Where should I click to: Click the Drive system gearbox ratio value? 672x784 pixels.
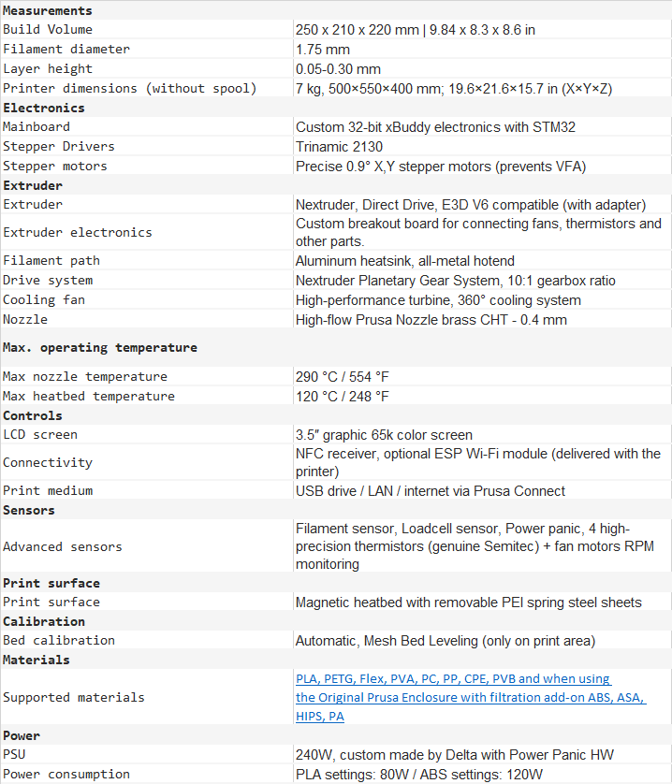coord(455,281)
